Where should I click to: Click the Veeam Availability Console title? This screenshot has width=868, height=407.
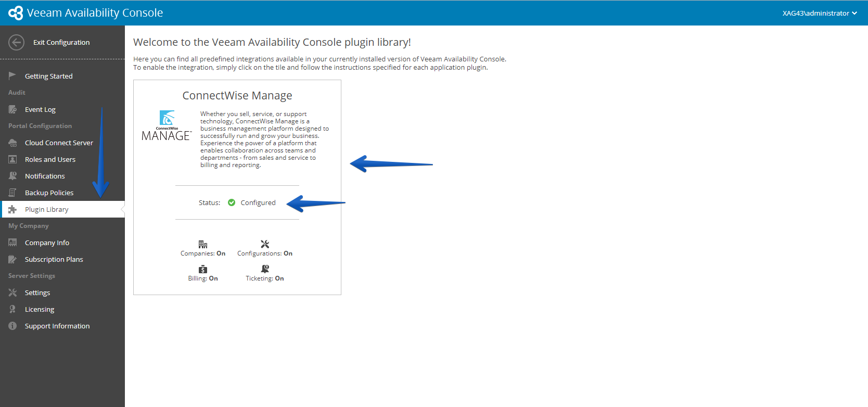coord(95,13)
